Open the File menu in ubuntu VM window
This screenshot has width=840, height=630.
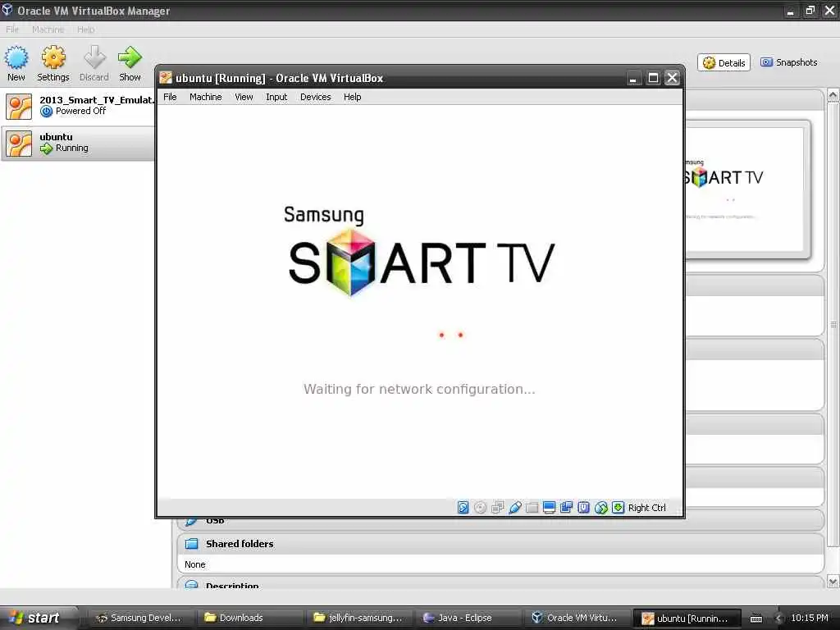[x=170, y=97]
